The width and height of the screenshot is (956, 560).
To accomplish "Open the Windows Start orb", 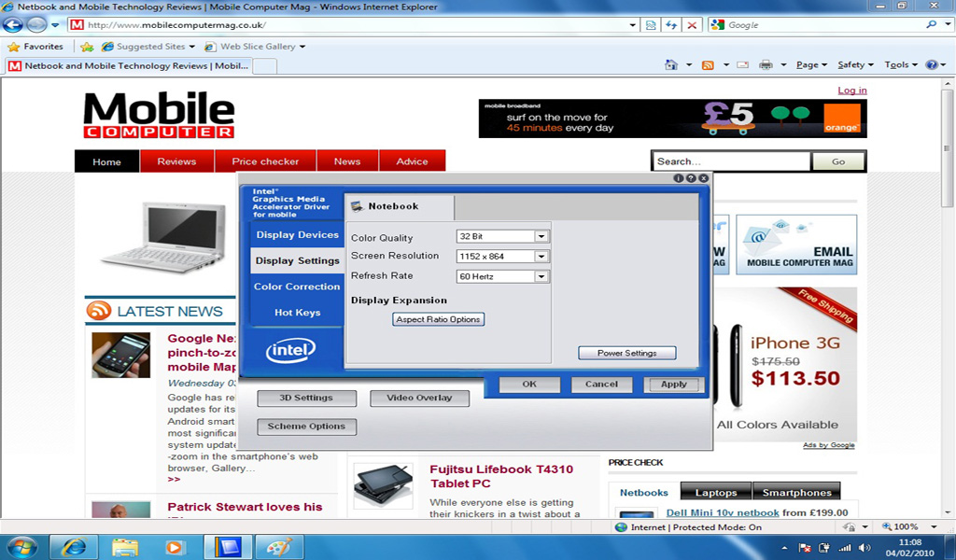I will 21,547.
